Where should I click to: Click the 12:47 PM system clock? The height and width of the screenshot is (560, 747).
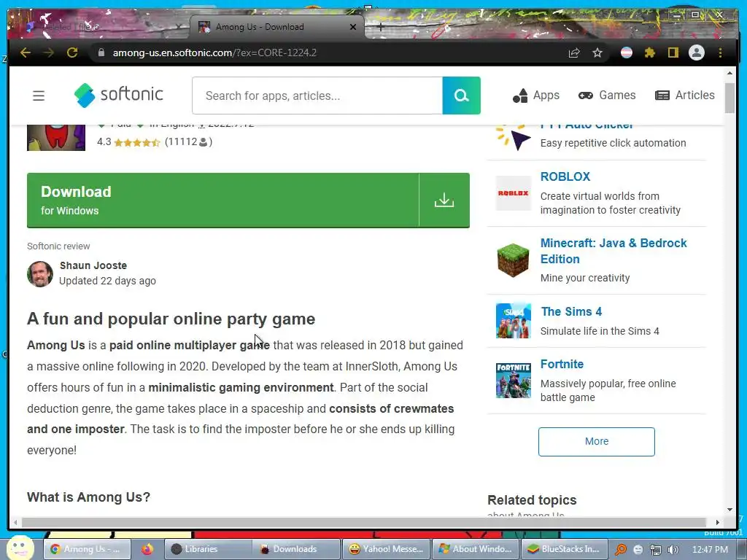(710, 550)
